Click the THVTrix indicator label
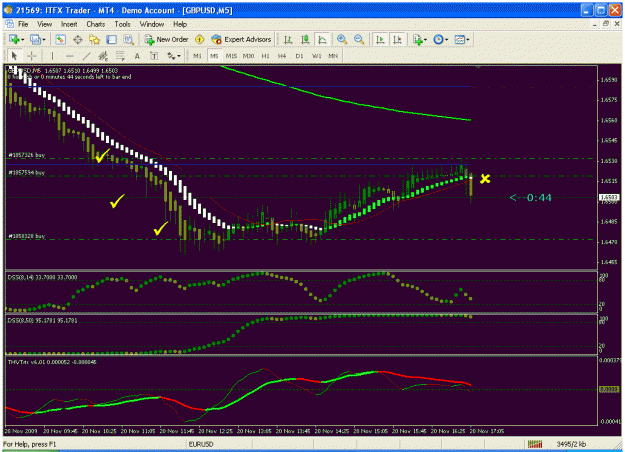The height and width of the screenshot is (452, 625). [52, 362]
